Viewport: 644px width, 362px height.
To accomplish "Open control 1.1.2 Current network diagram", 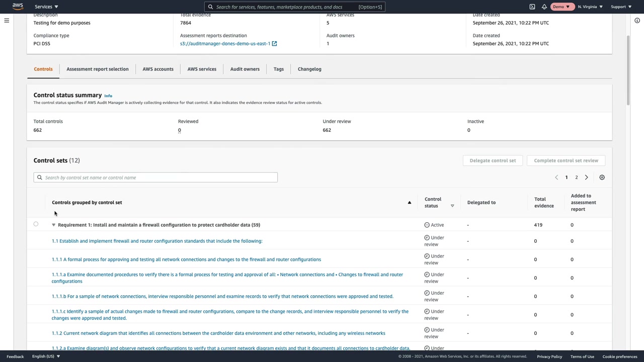I will click(218, 333).
